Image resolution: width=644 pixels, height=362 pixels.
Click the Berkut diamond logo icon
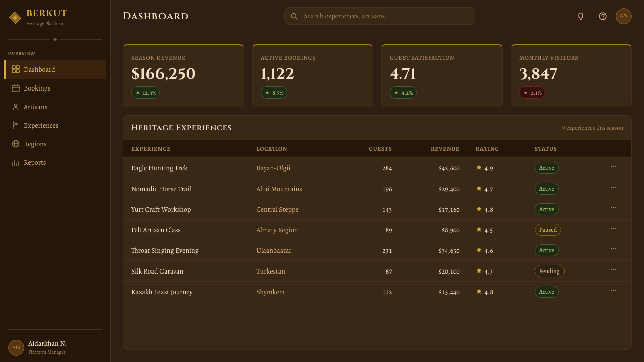click(x=15, y=18)
